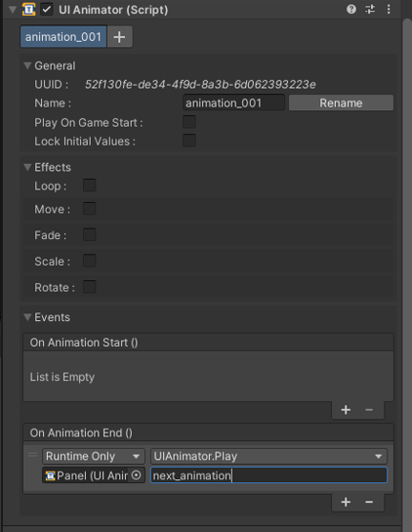
Task: Add a listener to On Animation Start
Action: [346, 410]
